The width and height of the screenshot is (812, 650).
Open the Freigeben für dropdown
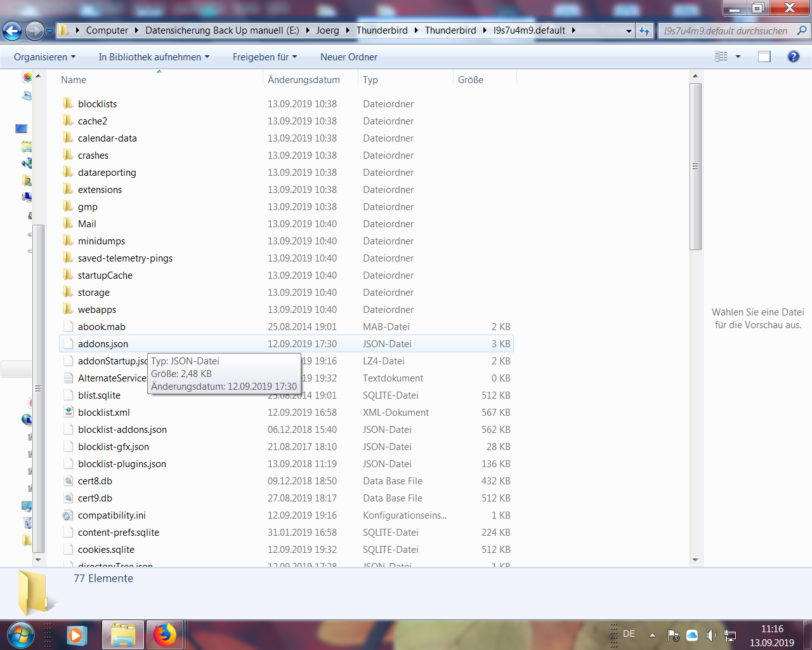265,56
